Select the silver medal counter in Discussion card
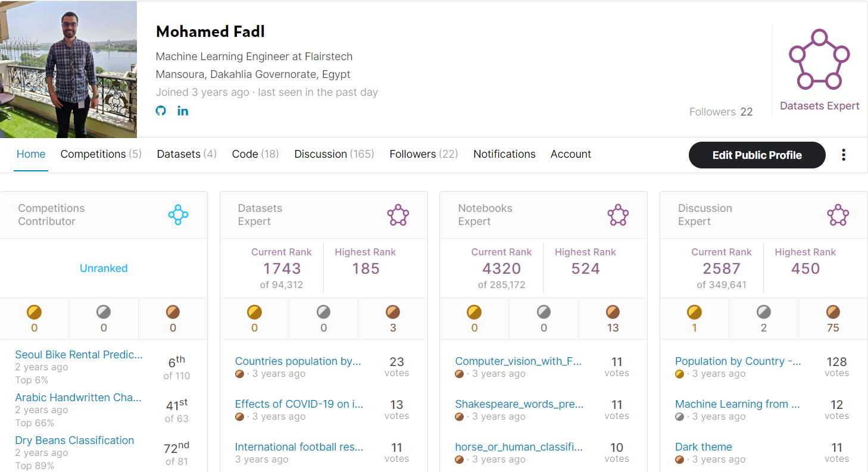This screenshot has height=472, width=868. pyautogui.click(x=763, y=311)
